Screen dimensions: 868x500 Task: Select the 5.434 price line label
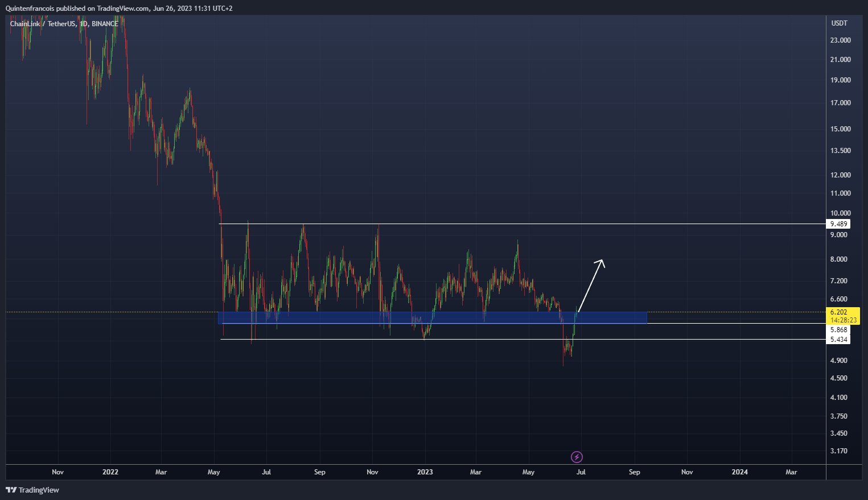pyautogui.click(x=838, y=340)
